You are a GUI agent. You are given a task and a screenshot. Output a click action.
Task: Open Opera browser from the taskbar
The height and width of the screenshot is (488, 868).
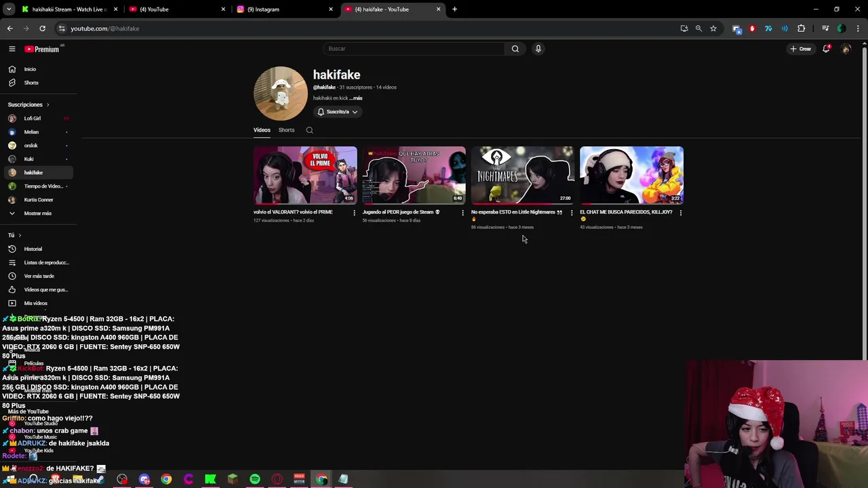277,479
